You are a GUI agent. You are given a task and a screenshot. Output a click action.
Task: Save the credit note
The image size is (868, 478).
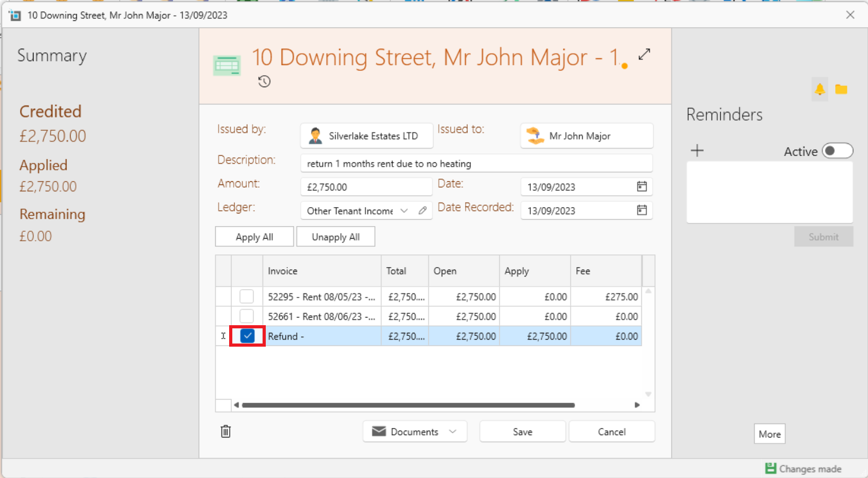pos(523,432)
